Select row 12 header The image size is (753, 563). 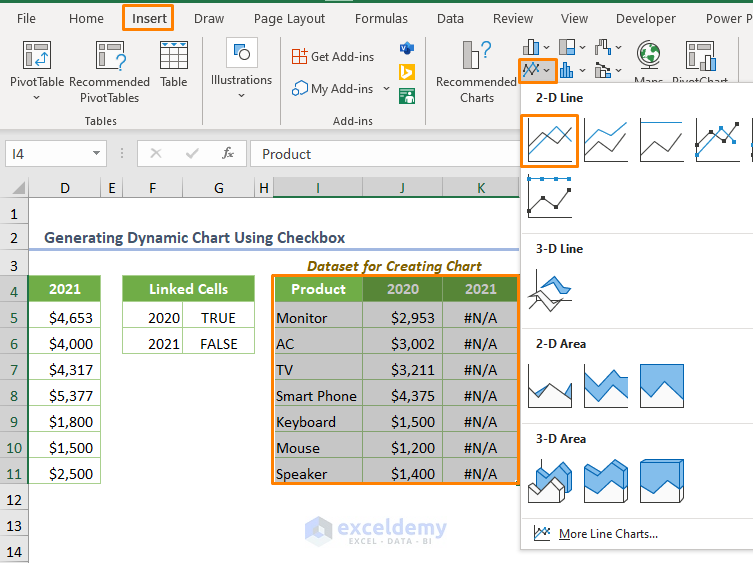coord(14,500)
